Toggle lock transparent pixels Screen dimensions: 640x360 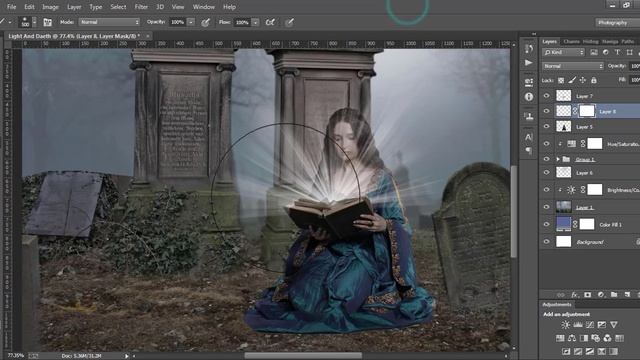tap(561, 80)
